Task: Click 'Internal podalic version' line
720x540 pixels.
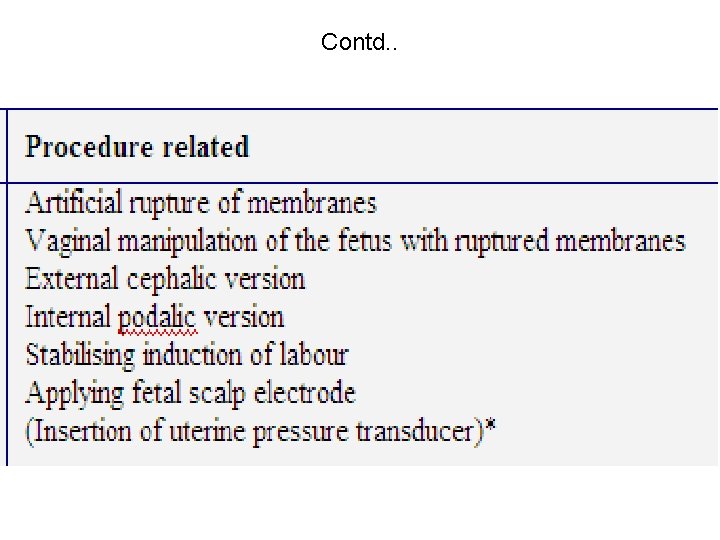Action: tap(155, 317)
